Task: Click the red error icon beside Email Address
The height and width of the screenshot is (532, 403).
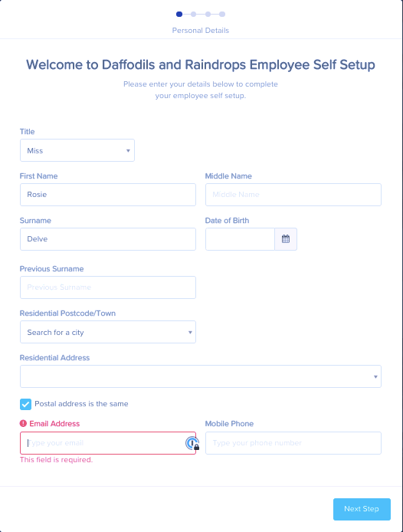Action: coord(23,423)
